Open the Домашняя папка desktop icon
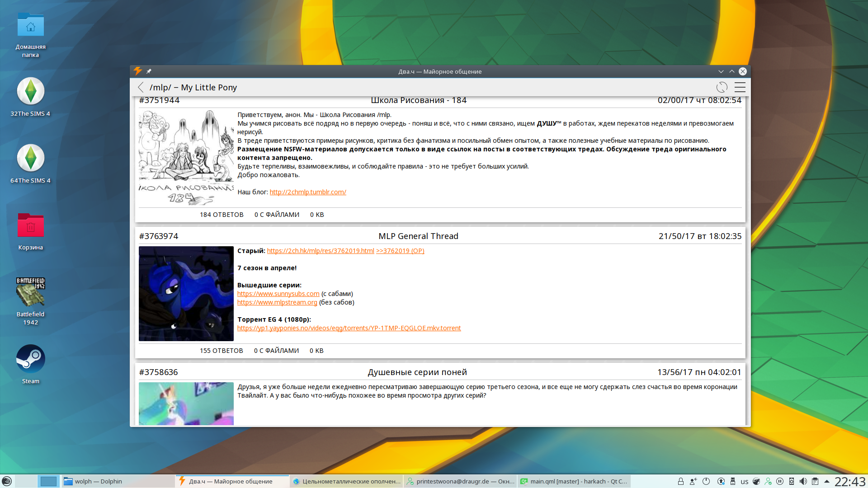The width and height of the screenshot is (868, 488). 30,35
